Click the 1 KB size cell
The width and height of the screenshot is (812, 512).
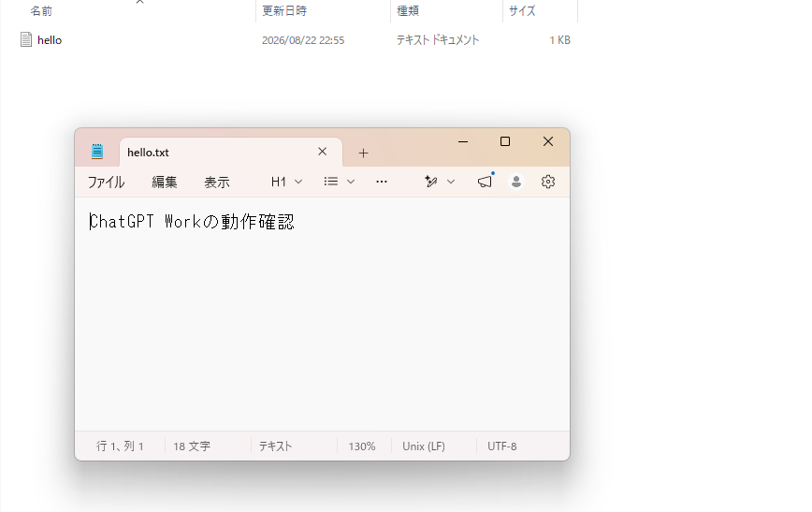click(x=559, y=40)
